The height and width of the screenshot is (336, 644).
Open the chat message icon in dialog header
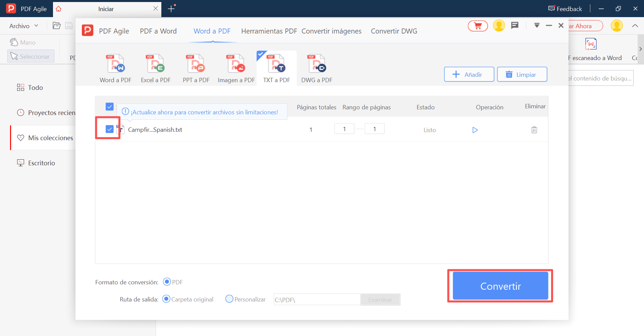[x=515, y=25]
